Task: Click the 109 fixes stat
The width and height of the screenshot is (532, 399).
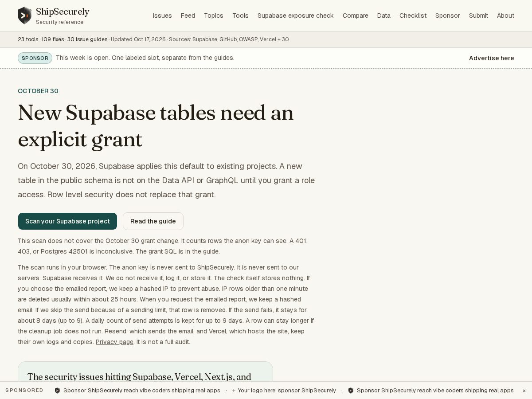Action: pyautogui.click(x=53, y=39)
